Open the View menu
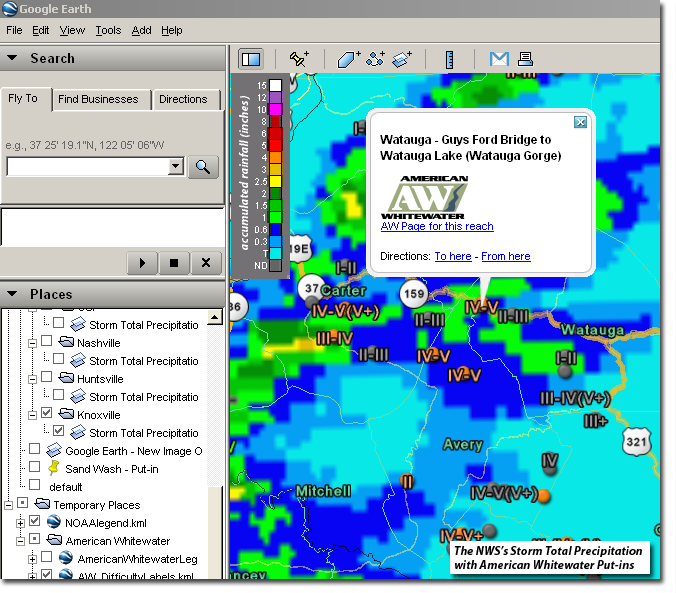676x593 pixels. [72, 30]
